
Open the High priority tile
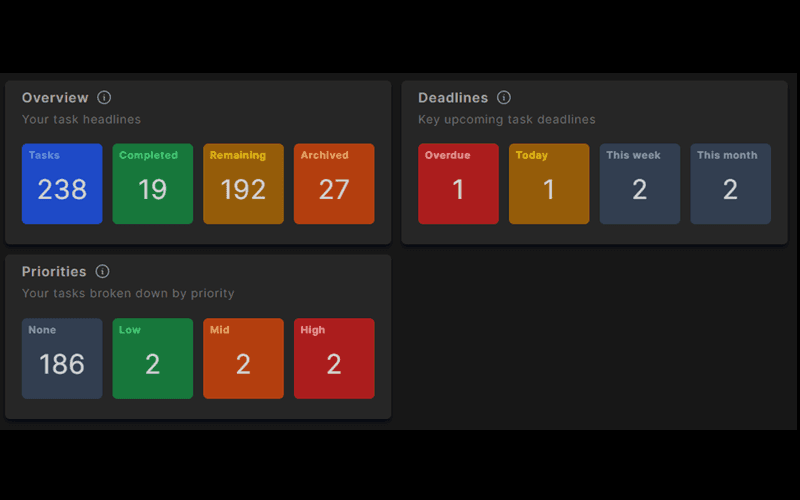334,359
